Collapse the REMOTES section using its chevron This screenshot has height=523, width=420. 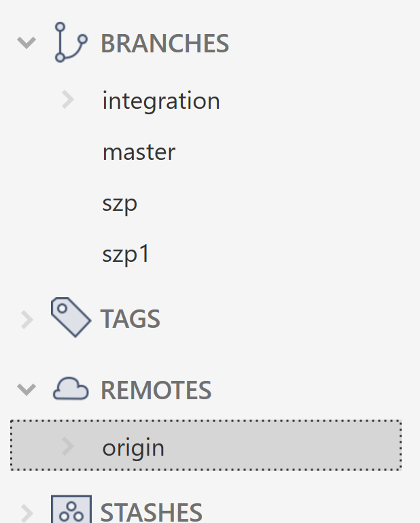pyautogui.click(x=27, y=390)
